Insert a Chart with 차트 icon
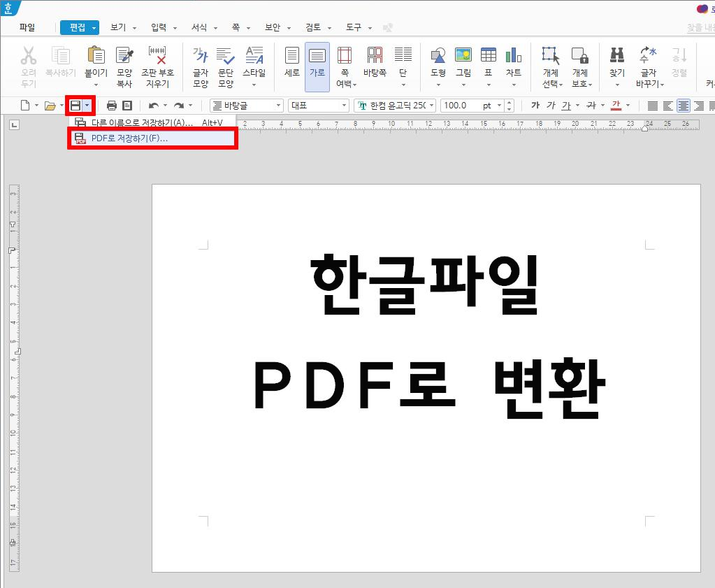The image size is (715, 588). pos(514,55)
